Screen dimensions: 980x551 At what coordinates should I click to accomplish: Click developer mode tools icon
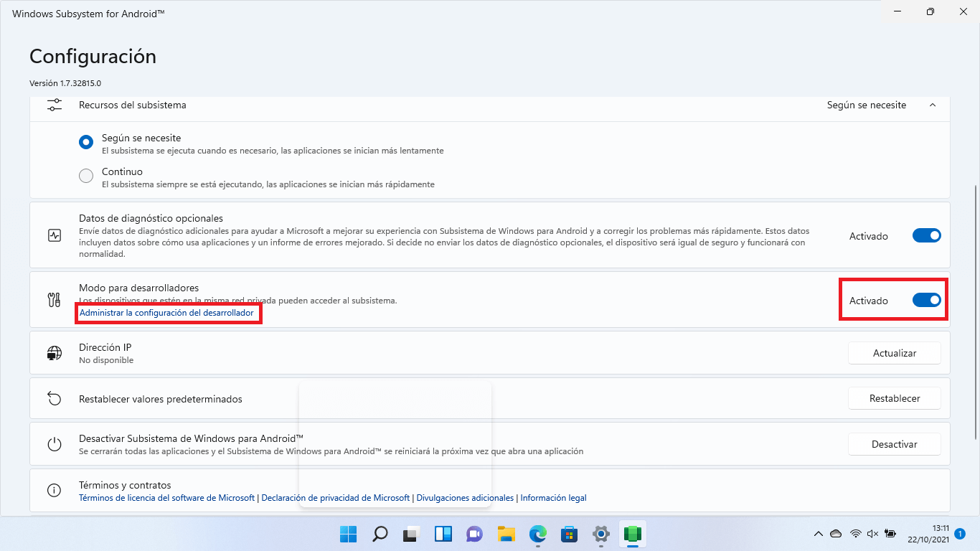[55, 300]
